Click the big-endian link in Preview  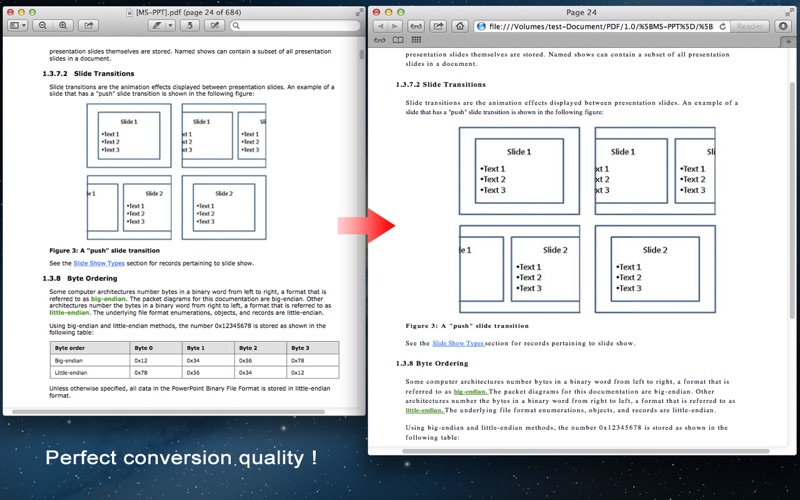click(108, 299)
